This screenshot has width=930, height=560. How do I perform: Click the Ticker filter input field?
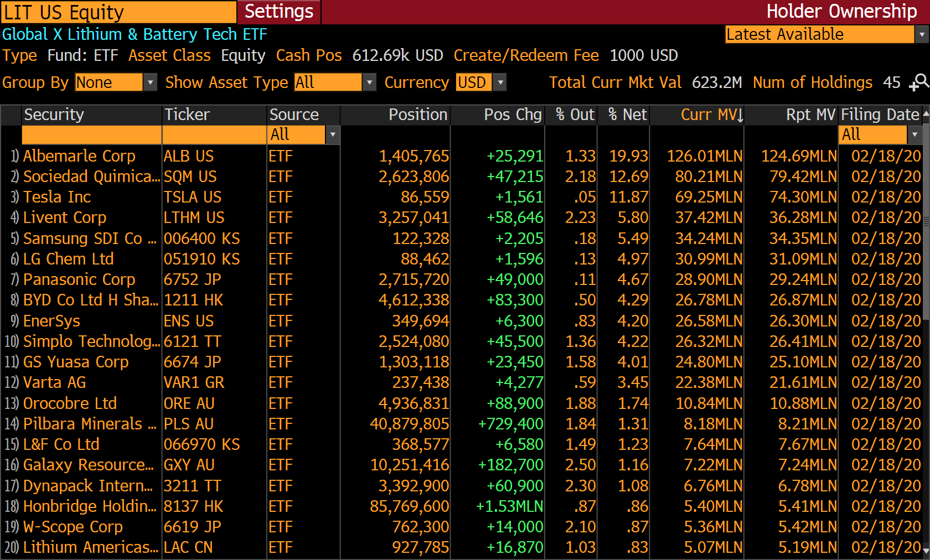214,134
